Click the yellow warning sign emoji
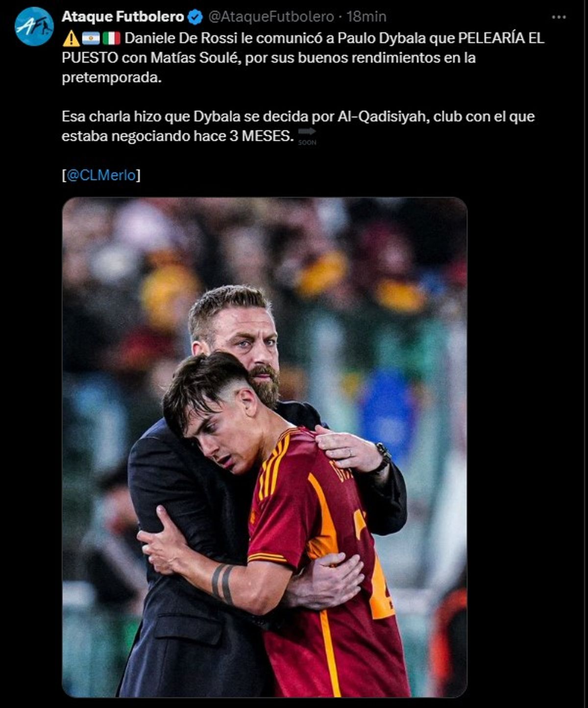The height and width of the screenshot is (708, 588). tap(71, 38)
